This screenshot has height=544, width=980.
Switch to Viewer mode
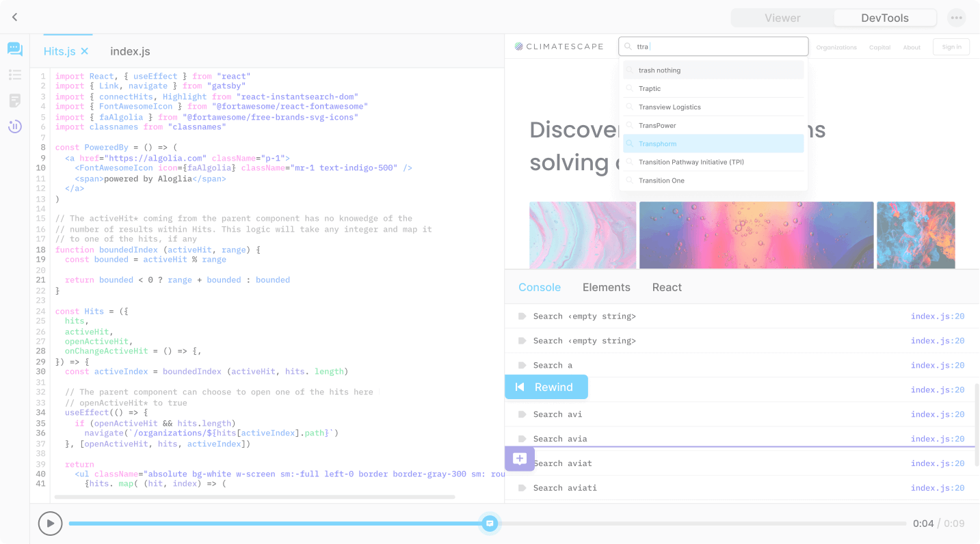pos(782,18)
